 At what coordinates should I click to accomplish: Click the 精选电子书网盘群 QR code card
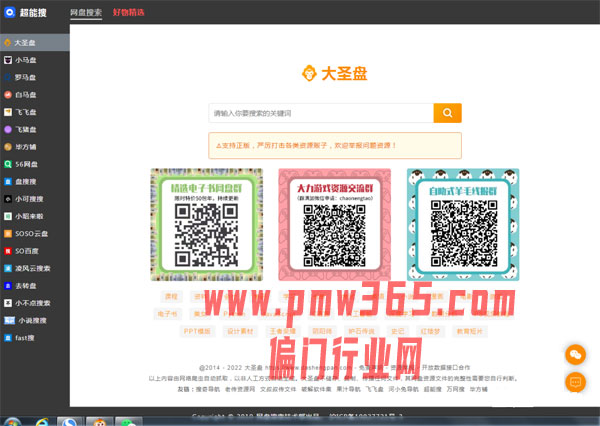[x=207, y=225]
